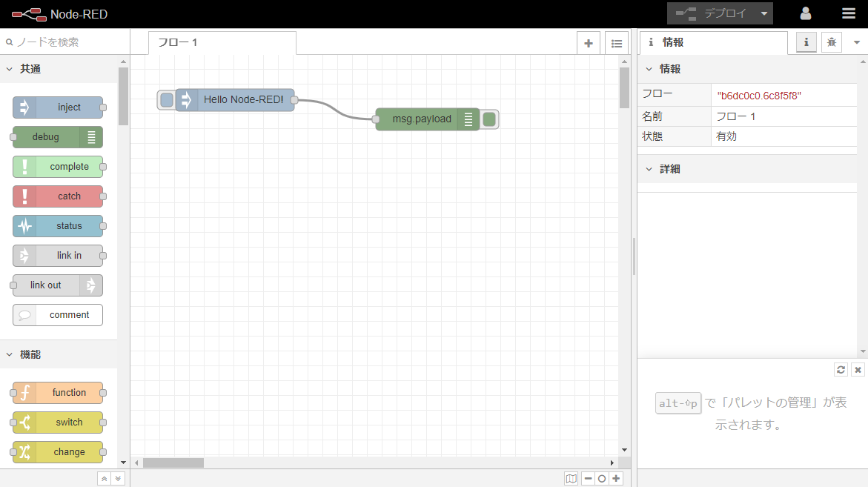Refresh the tip with cycle icon
Viewport: 868px width, 487px height.
[841, 370]
